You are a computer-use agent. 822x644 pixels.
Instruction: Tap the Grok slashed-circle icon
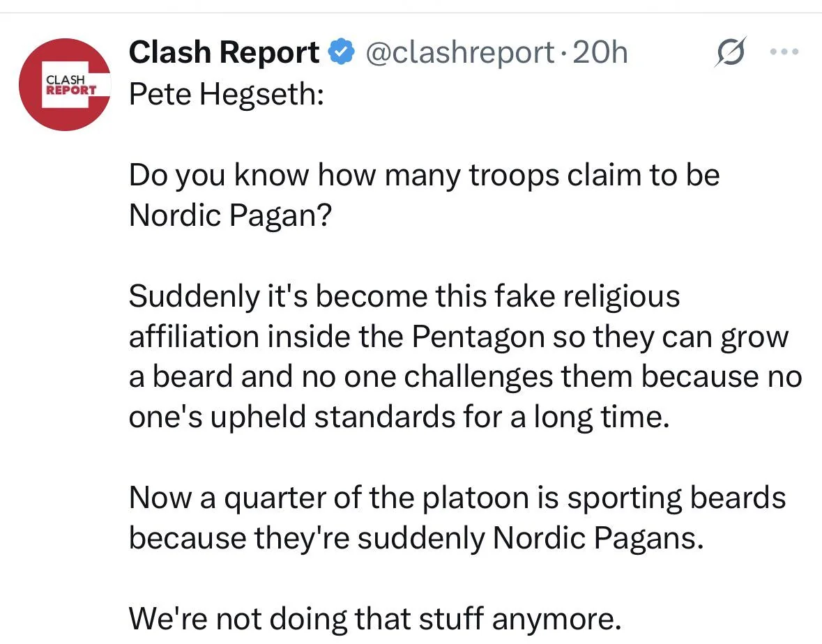[730, 53]
